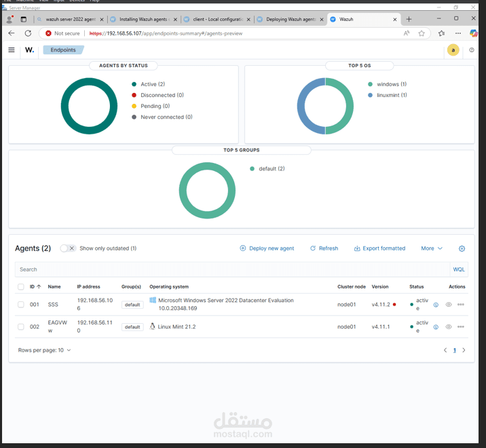Switch search to WQL mode
Screen dimensions: 486x448
click(x=459, y=269)
